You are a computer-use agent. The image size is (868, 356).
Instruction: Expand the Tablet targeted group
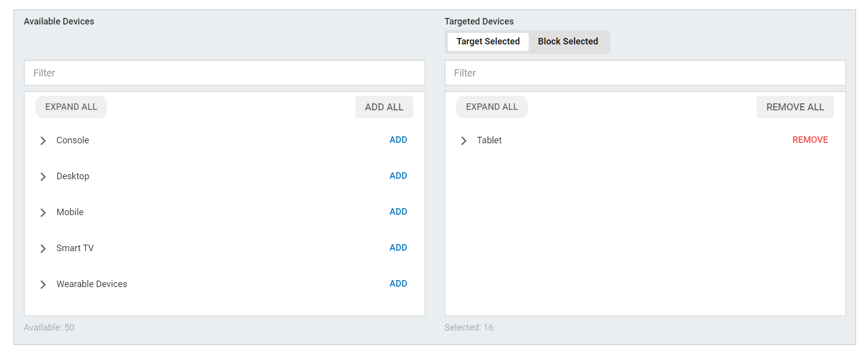pyautogui.click(x=464, y=141)
